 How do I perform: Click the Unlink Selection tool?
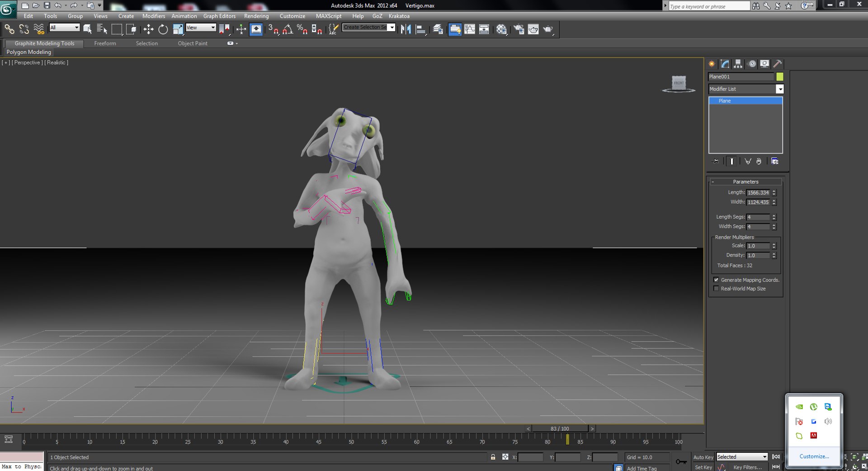coord(24,29)
